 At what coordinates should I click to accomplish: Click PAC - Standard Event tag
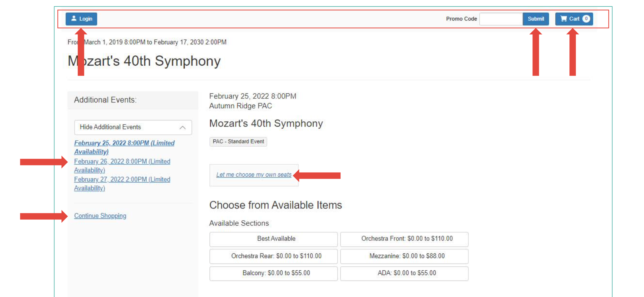(238, 141)
